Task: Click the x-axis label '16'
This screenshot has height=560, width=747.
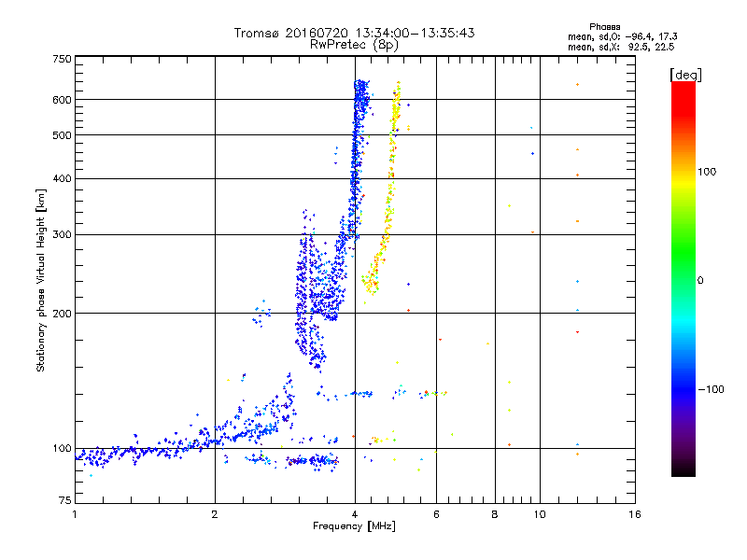Action: pyautogui.click(x=635, y=514)
